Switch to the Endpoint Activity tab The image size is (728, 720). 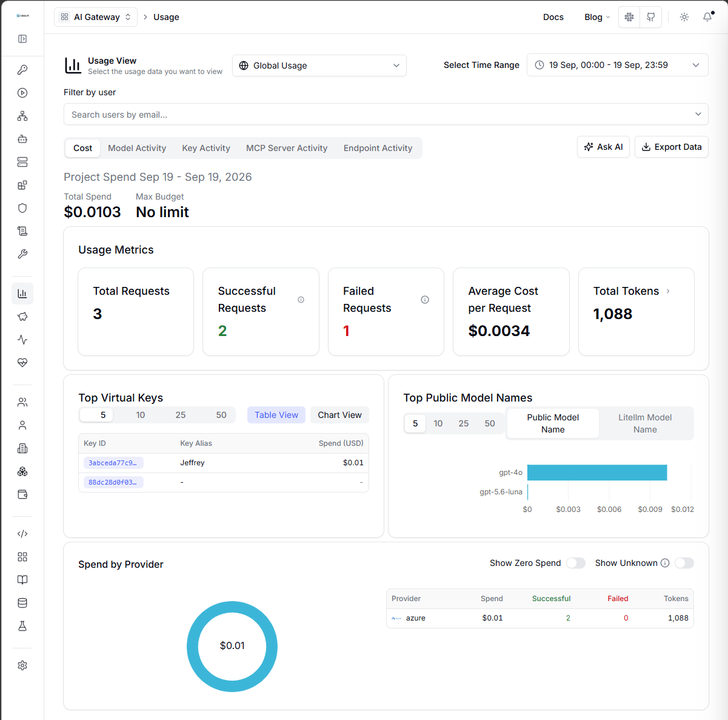tap(378, 148)
